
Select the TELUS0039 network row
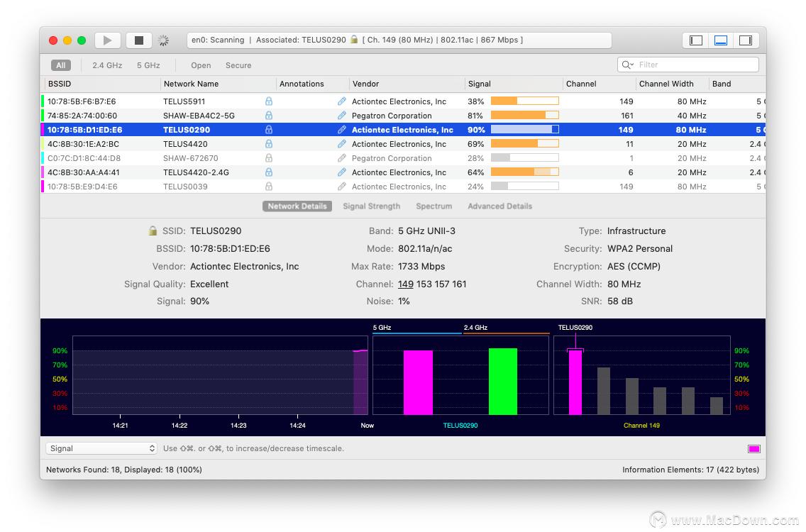pos(404,187)
